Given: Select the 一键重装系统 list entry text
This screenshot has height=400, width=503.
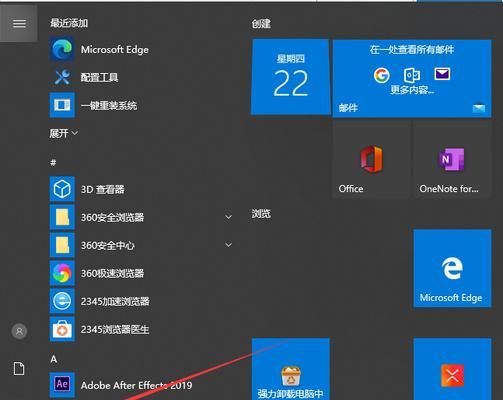Looking at the screenshot, I should pyautogui.click(x=109, y=106).
